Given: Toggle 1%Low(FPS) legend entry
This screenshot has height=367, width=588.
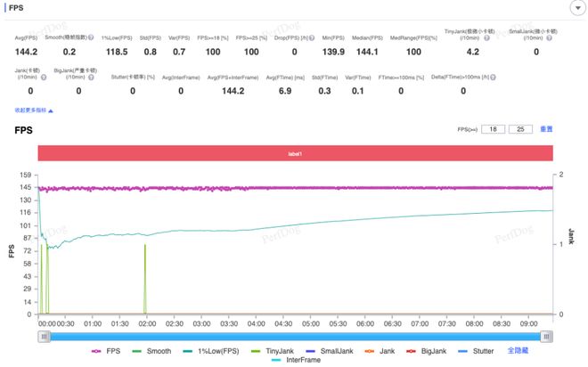Looking at the screenshot, I should (212, 351).
